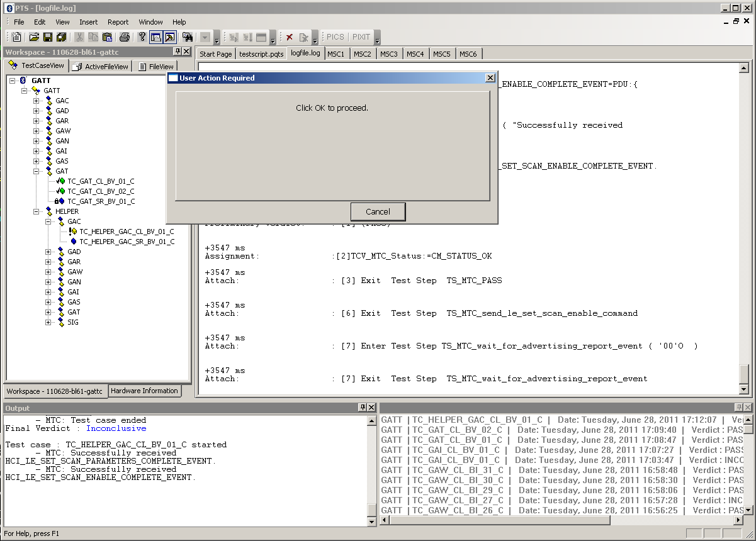The image size is (756, 541).
Task: Expand the SIG tree node
Action: click(48, 322)
